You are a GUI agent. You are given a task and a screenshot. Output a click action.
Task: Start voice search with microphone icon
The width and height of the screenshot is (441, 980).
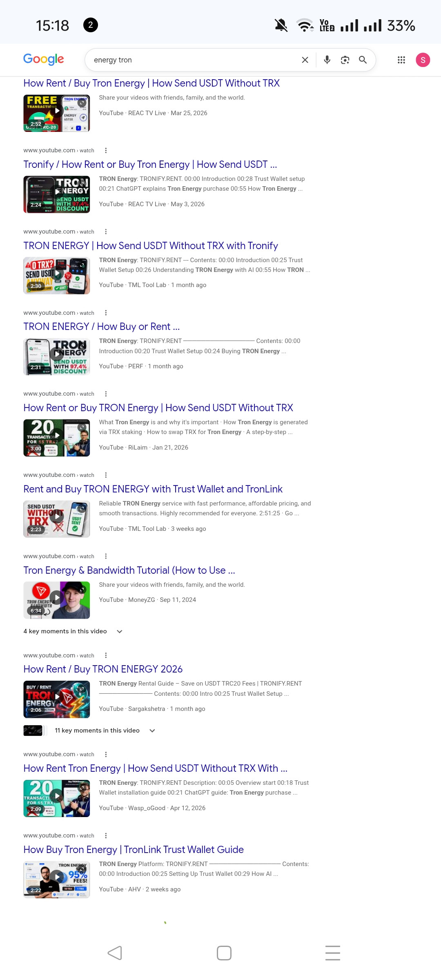tap(327, 60)
